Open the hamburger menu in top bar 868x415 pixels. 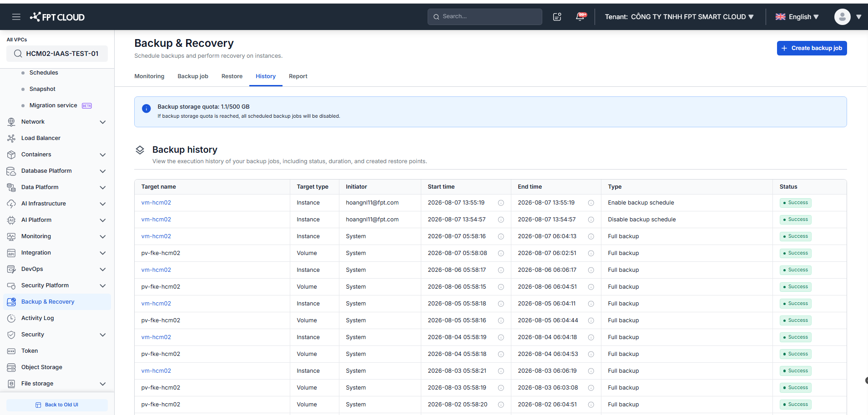16,17
